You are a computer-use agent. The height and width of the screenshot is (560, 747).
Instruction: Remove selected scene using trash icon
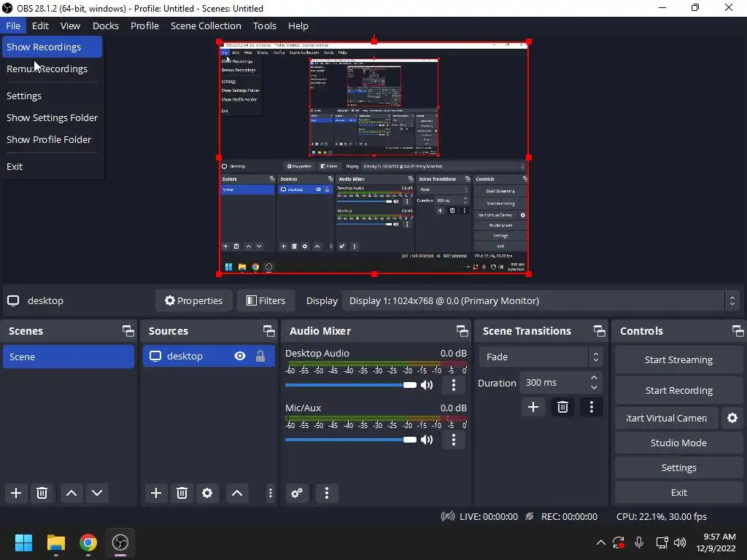[x=42, y=493]
